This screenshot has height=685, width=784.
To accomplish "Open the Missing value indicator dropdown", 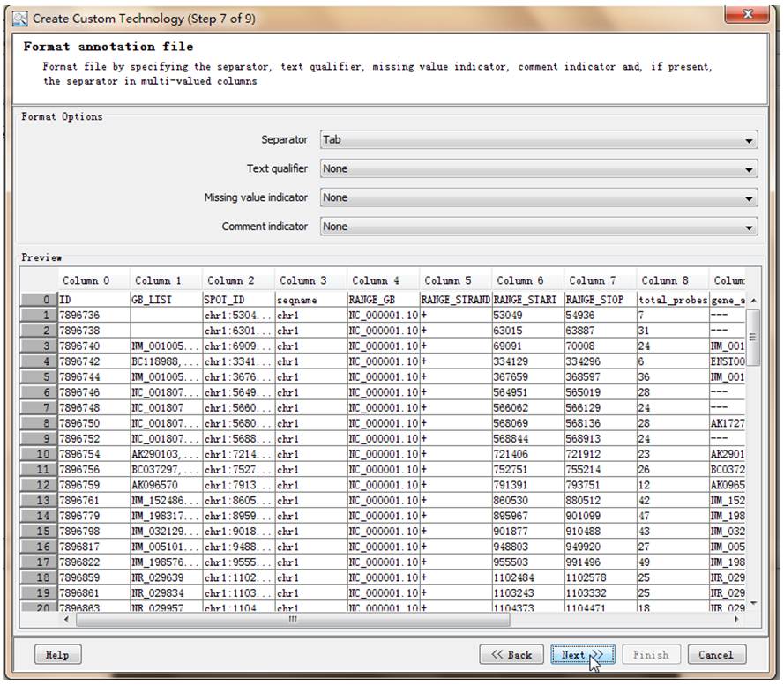I will tap(538, 198).
